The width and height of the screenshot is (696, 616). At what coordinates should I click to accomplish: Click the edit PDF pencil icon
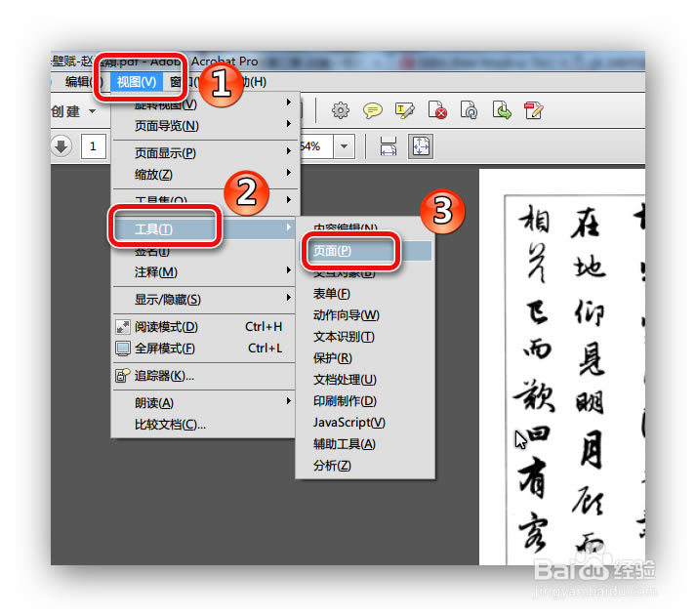(534, 110)
